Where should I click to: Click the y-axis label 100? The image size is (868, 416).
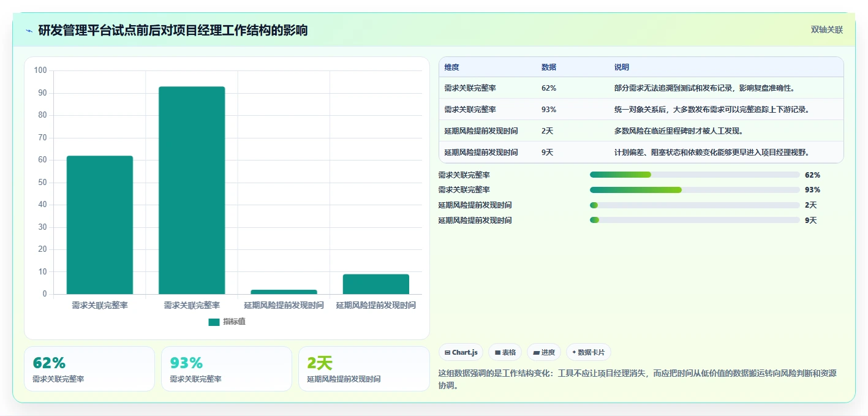click(x=40, y=70)
